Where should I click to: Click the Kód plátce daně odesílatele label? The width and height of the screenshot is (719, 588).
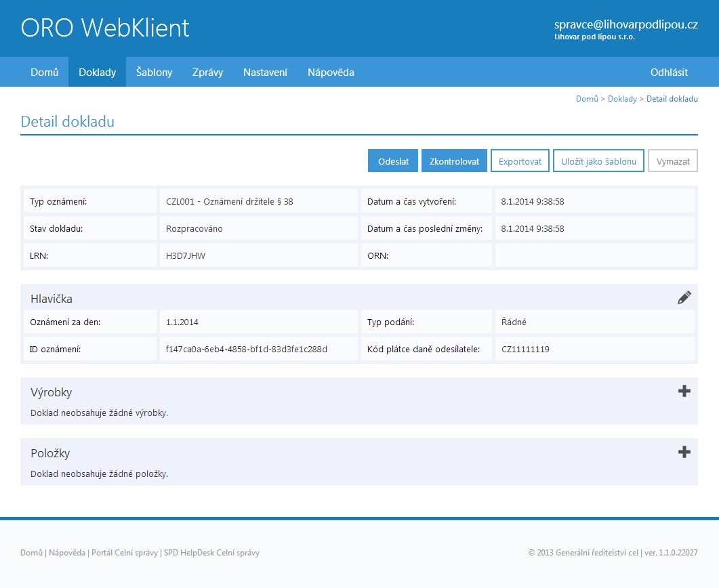[424, 350]
